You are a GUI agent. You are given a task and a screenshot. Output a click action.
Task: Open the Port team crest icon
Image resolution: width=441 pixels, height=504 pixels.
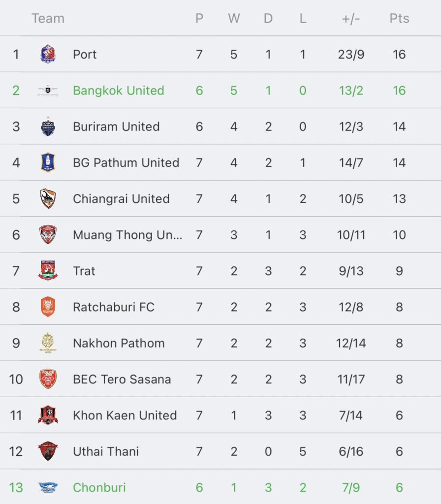pyautogui.click(x=48, y=54)
